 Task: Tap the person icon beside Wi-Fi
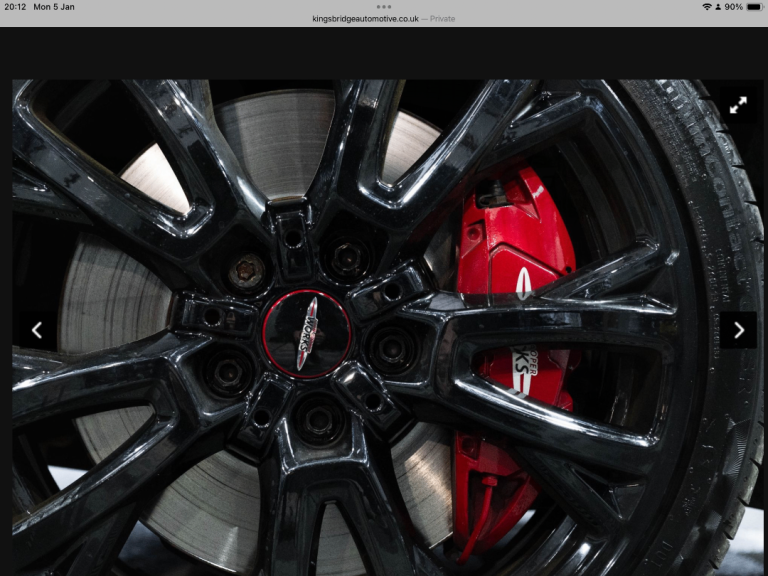(x=718, y=7)
